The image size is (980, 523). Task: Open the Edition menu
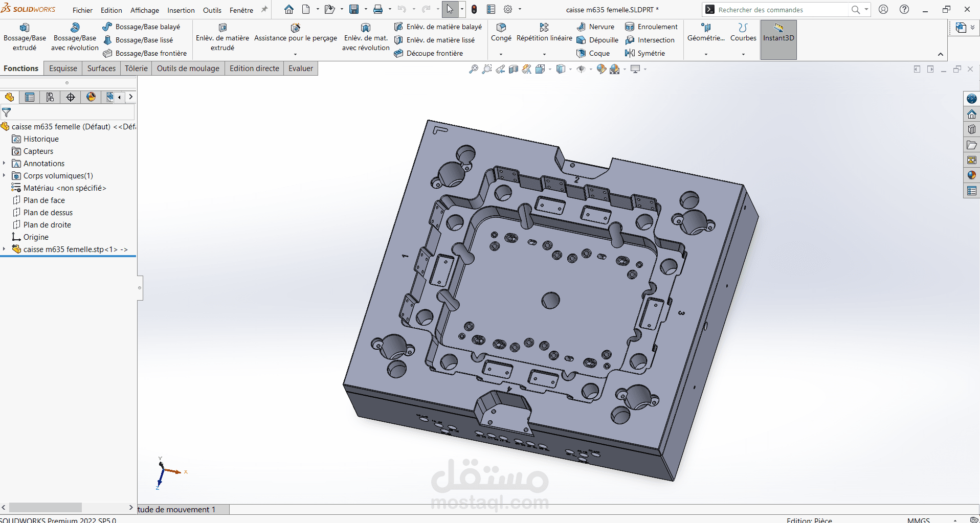click(x=112, y=10)
